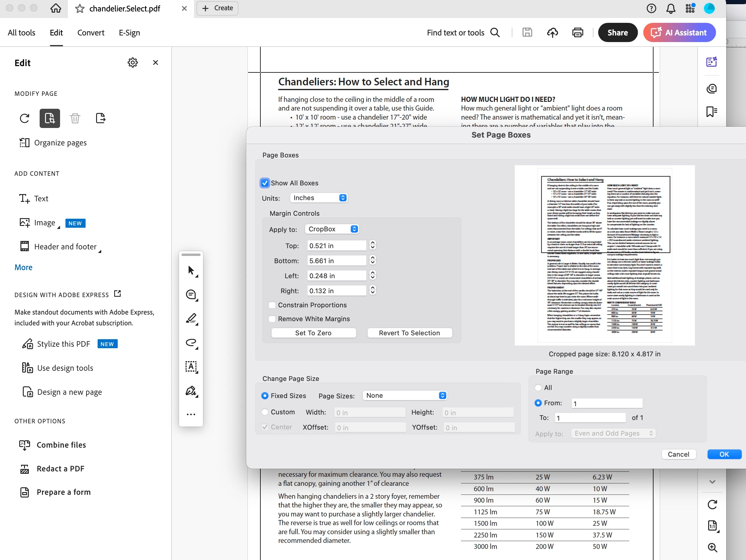Select the highlighter pen tool in floating toolbar
Viewport: 746px width, 560px height.
[x=191, y=318]
